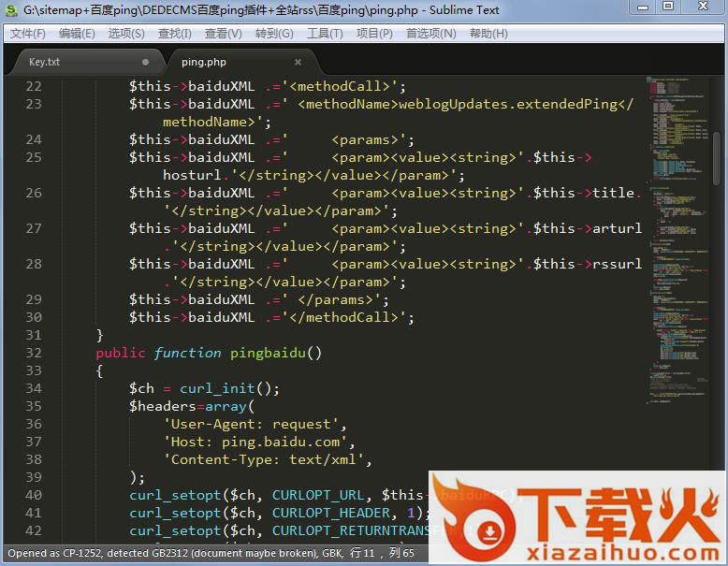Screen dimensions: 728x566
Task: Minimize the Sublime Text window
Action: pyautogui.click(x=643, y=7)
